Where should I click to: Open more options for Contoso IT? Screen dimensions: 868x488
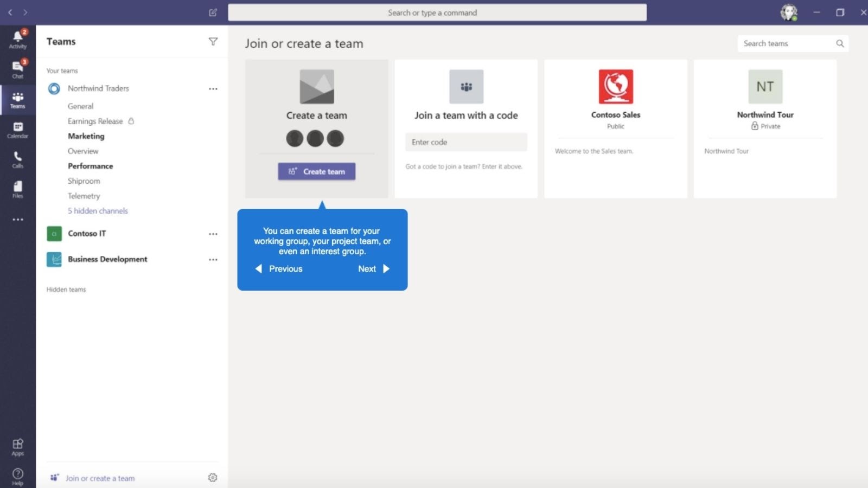[213, 234]
